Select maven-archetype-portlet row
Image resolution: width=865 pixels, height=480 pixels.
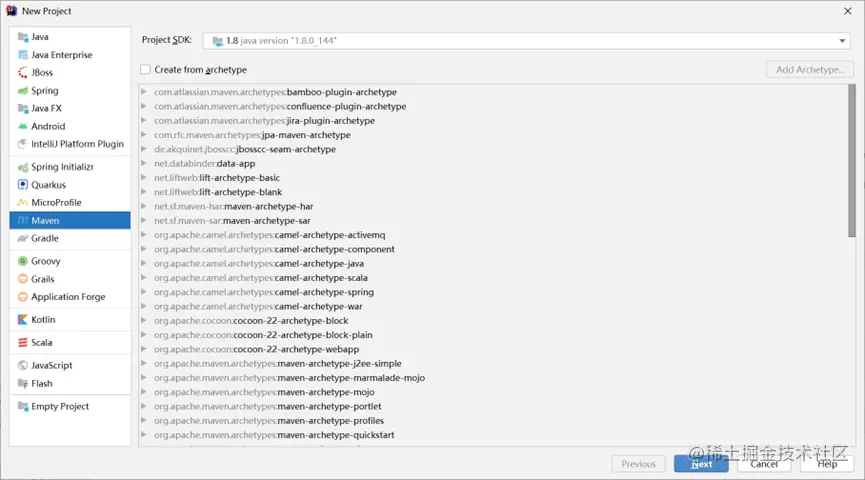(x=493, y=407)
